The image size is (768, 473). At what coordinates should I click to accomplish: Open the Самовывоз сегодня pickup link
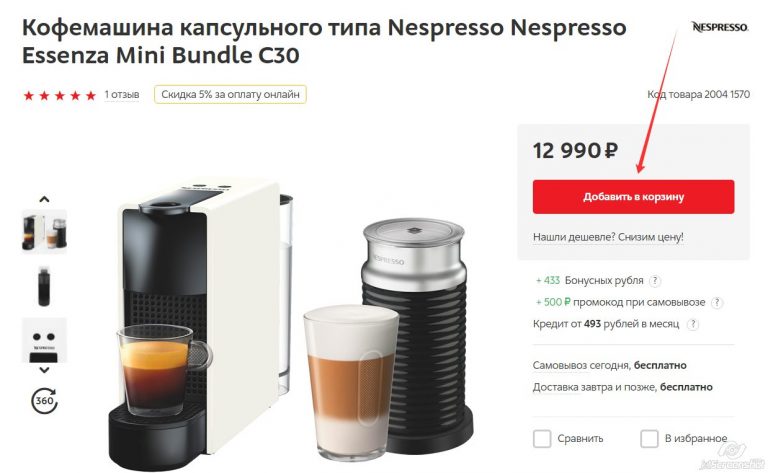tap(581, 365)
